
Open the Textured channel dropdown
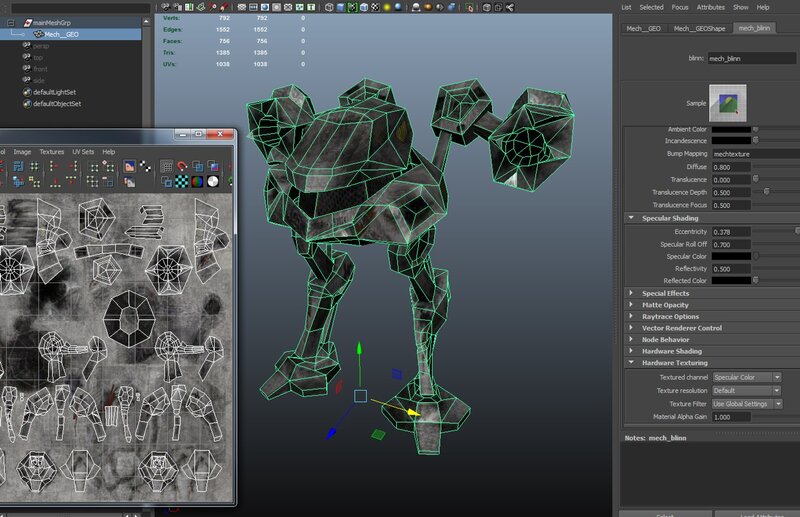pos(746,377)
